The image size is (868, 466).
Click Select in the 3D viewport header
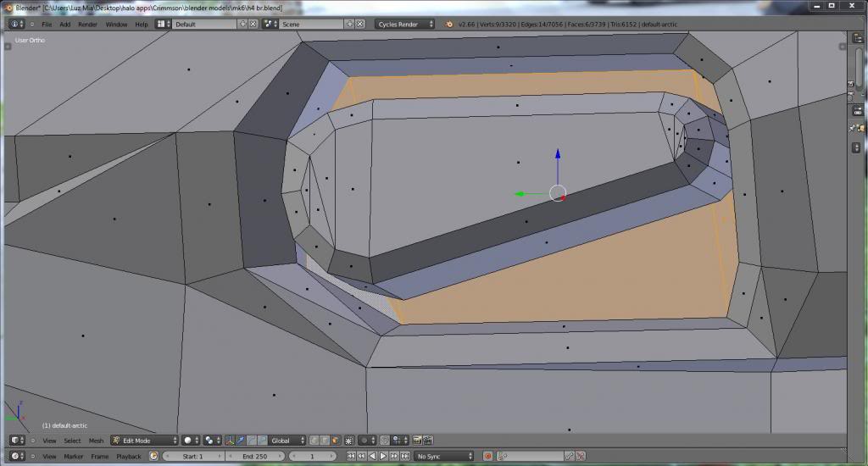(x=73, y=441)
